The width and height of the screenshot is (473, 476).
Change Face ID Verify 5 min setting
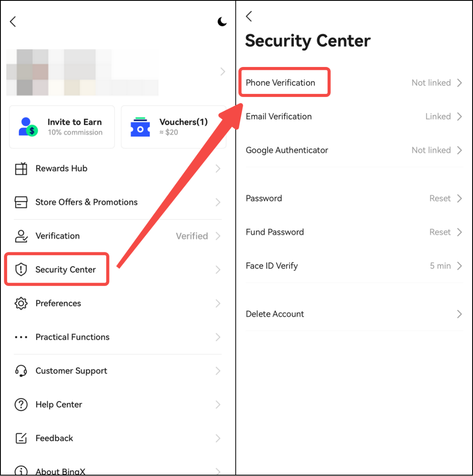click(x=440, y=266)
